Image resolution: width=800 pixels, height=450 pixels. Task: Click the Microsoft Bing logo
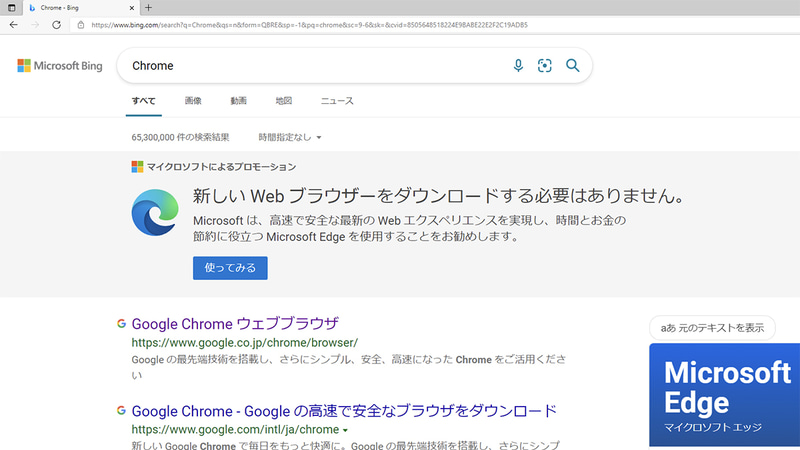coord(60,65)
